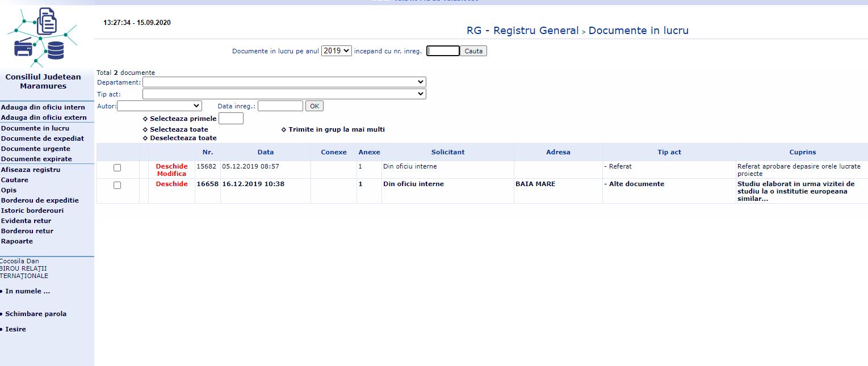Expand the Tip act dropdown
The height and width of the screenshot is (366, 868).
(284, 94)
